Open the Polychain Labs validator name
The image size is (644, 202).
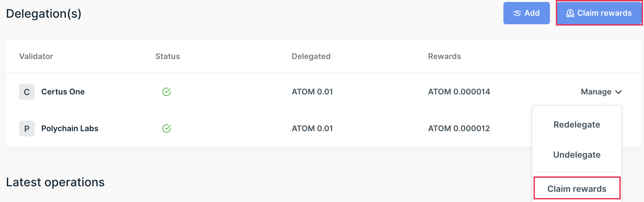[x=70, y=129]
